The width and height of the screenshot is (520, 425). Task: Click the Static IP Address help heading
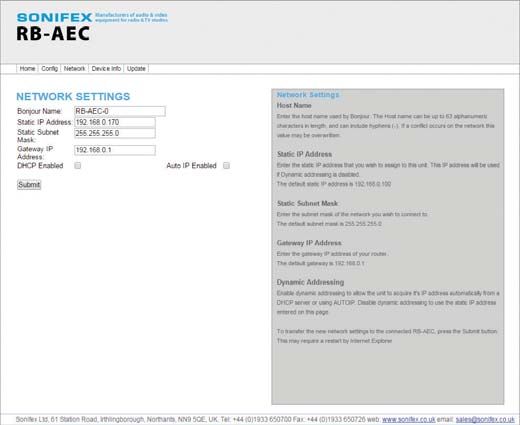(x=304, y=154)
